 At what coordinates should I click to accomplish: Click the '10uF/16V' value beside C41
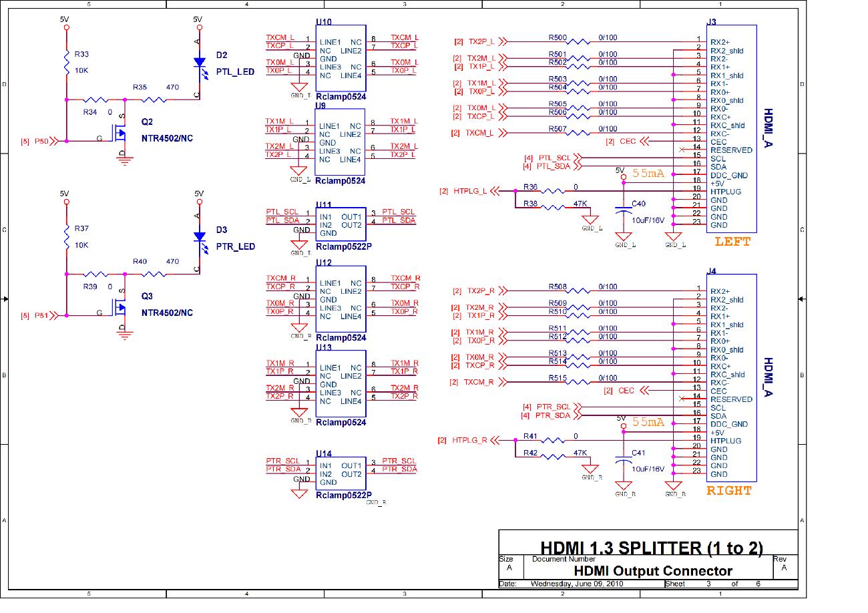point(650,469)
